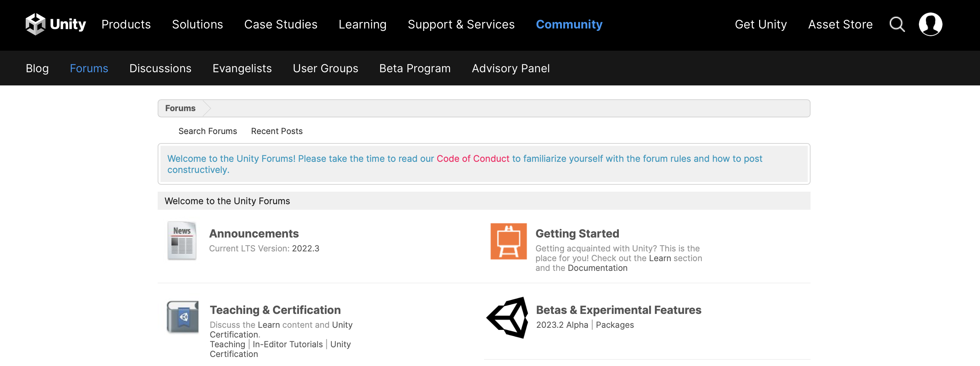Open Case Studies in top navigation

click(x=281, y=24)
